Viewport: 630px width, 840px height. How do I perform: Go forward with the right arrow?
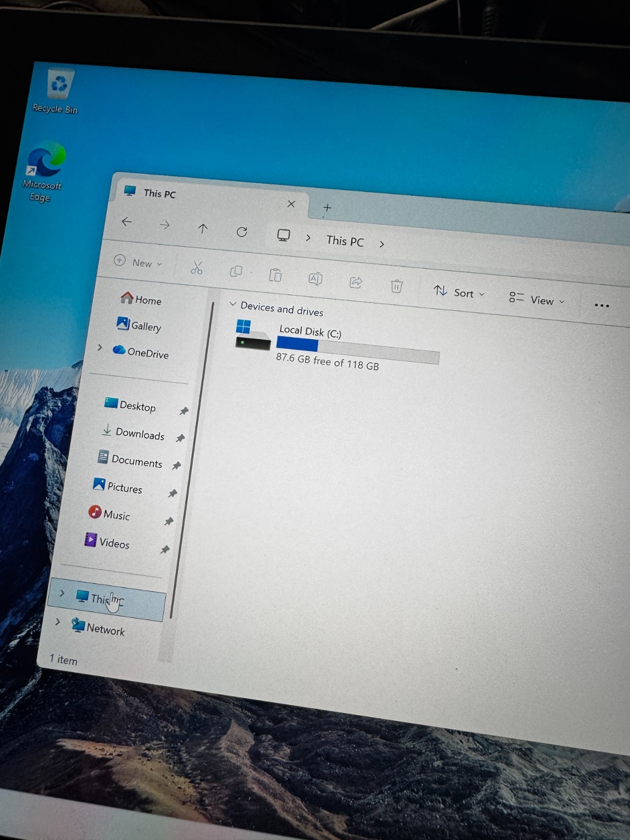point(164,225)
